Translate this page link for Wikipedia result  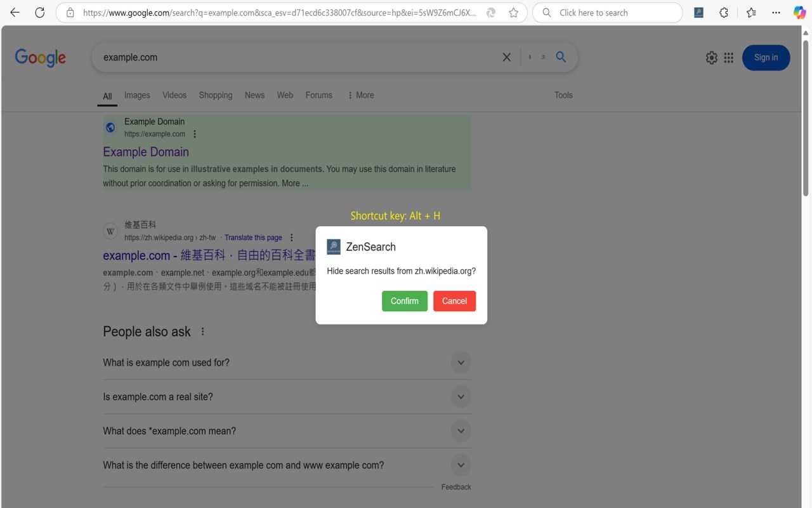[253, 237]
